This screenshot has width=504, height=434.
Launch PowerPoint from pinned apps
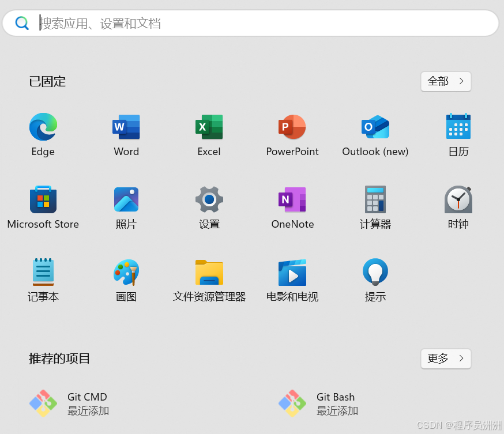292,127
